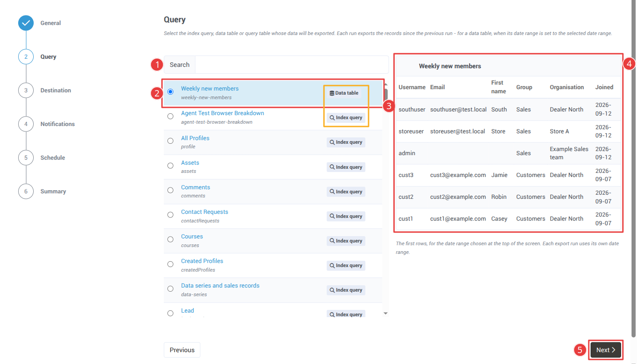Open the Agent Test Browser Breakdown link
Screen dimensions: 637x364
(222, 113)
